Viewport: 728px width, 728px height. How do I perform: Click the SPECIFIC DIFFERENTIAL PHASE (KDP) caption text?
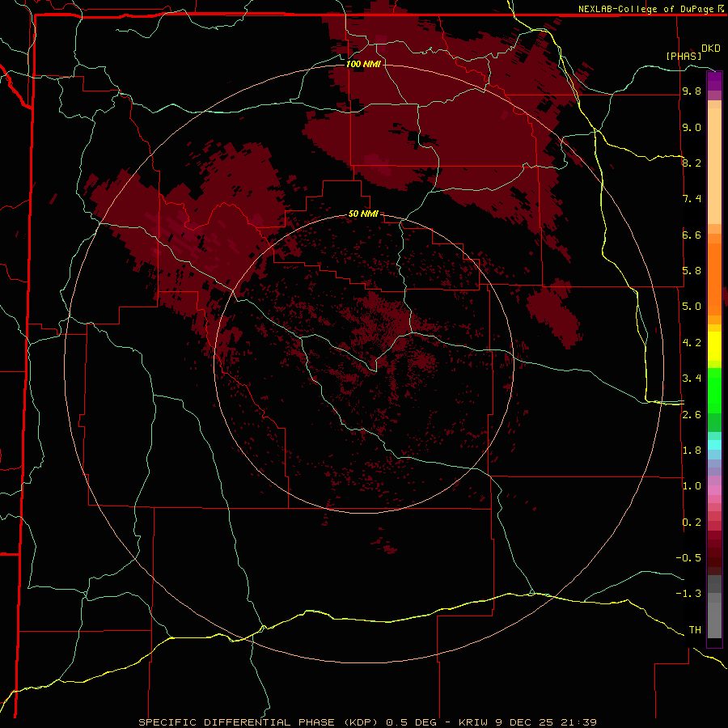(260, 722)
